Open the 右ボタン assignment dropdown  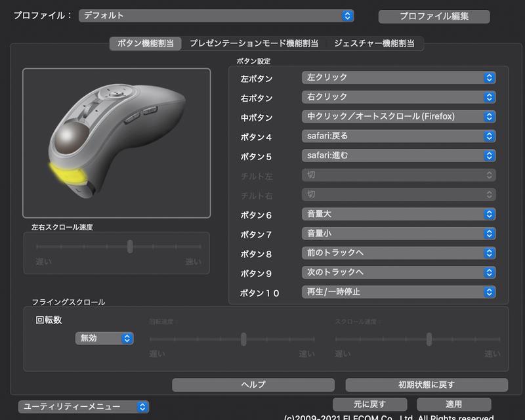point(399,96)
